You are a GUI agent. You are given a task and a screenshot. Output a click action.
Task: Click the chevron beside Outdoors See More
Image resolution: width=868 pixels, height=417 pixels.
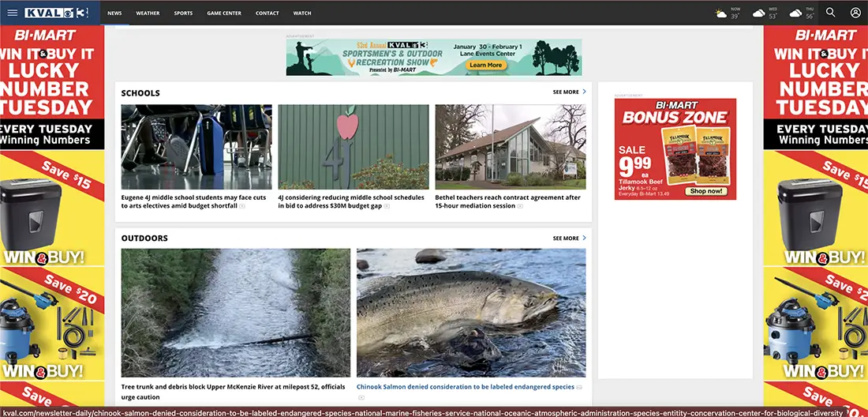[x=584, y=239]
